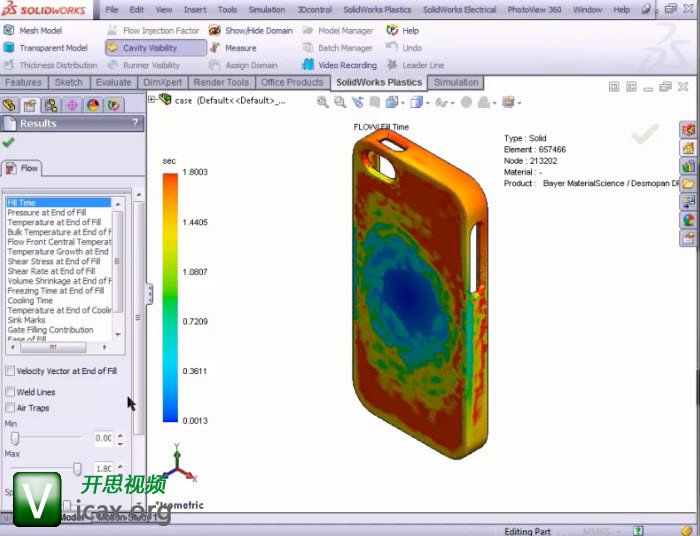
Task: Click the Min range slider handle
Action: coord(15,438)
